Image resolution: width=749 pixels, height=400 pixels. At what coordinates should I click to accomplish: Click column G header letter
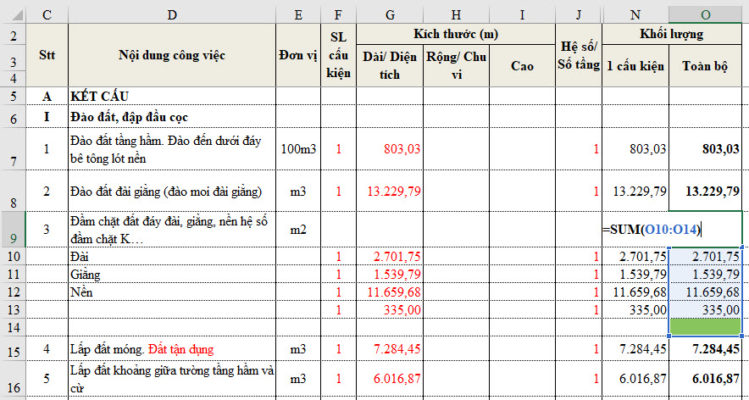[389, 12]
